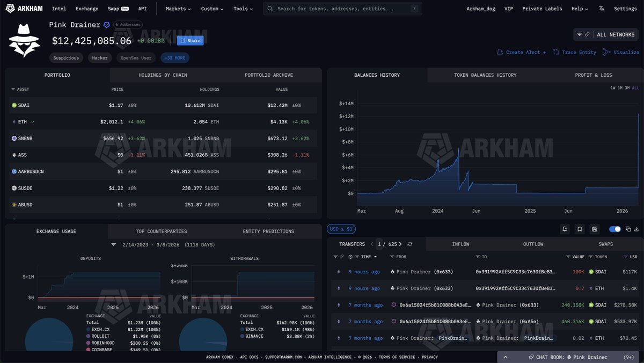The width and height of the screenshot is (644, 363).
Task: Open the TOKEN BALANCES HISTORY tab
Action: [485, 75]
